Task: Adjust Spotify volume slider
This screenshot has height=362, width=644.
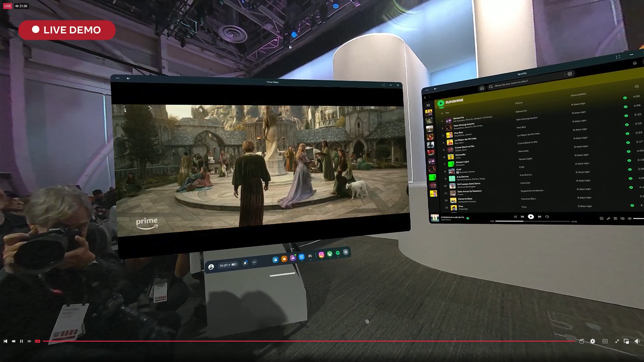Action: pos(638,219)
